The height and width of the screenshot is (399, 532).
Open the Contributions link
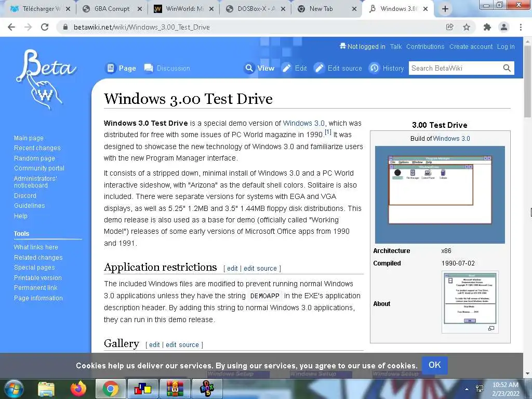click(425, 46)
